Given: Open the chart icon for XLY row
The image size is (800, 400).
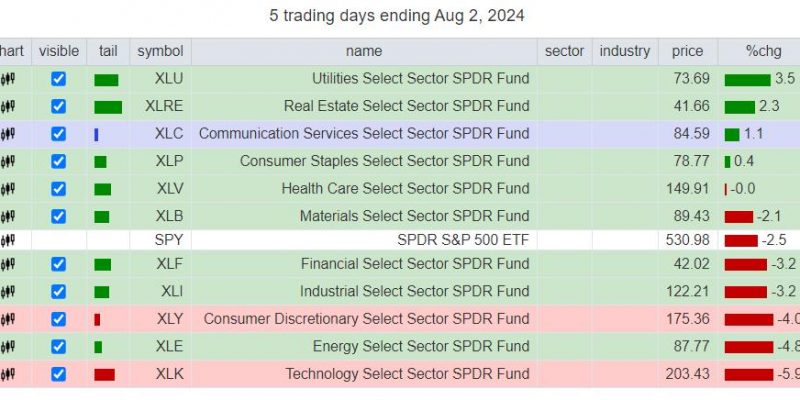Looking at the screenshot, I should click(8, 319).
